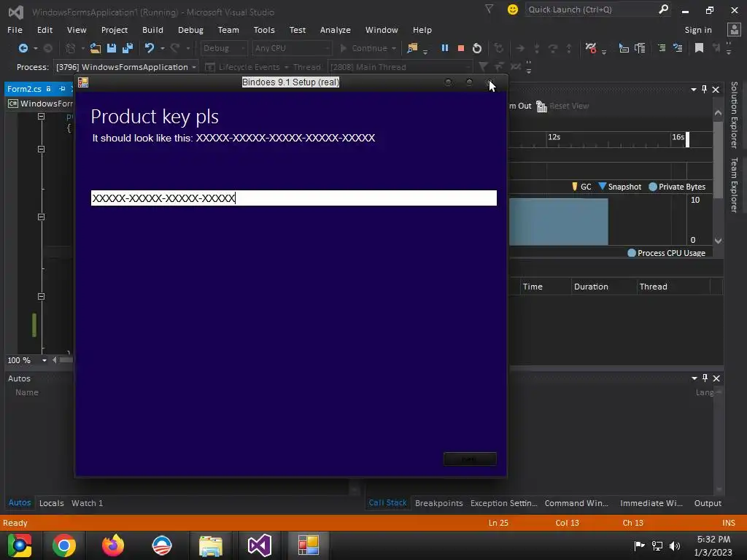Click the File Explorer taskbar icon
Viewport: 747px width, 560px height.
coord(211,545)
